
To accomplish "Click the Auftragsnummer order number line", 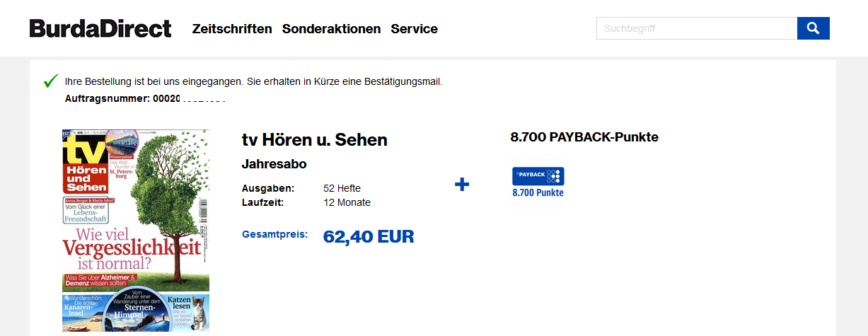I will pyautogui.click(x=145, y=98).
